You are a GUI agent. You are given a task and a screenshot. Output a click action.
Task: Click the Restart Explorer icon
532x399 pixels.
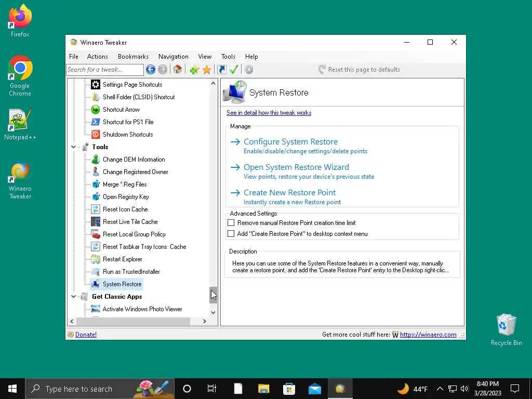coord(96,259)
